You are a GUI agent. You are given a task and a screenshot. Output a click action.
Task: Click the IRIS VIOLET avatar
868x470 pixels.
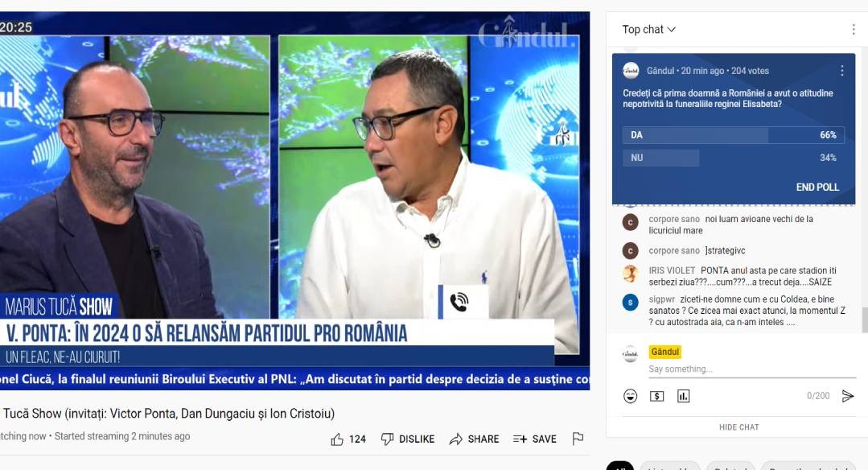tap(631, 274)
